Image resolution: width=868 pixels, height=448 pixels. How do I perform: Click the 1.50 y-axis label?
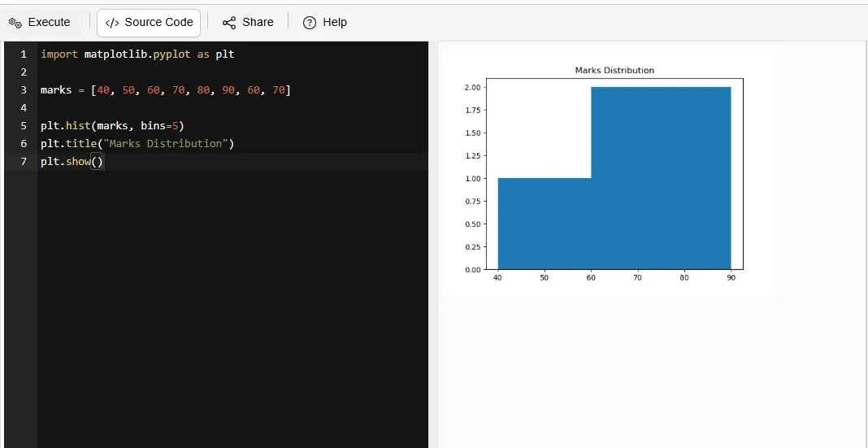[472, 133]
